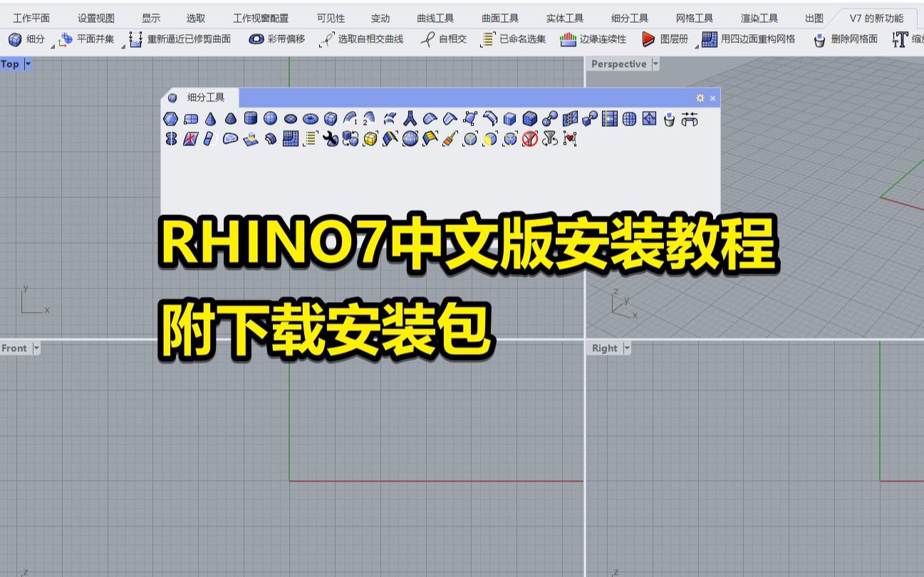This screenshot has width=924, height=577.
Task: Open the quad remesh grid icon
Action: pyautogui.click(x=291, y=139)
